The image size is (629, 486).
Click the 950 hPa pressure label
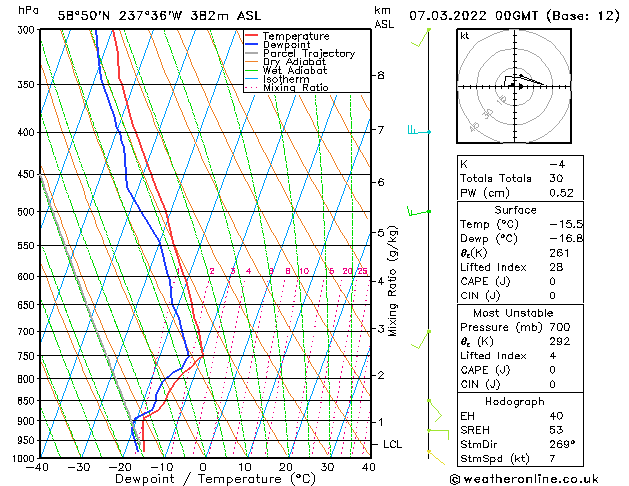pos(28,441)
